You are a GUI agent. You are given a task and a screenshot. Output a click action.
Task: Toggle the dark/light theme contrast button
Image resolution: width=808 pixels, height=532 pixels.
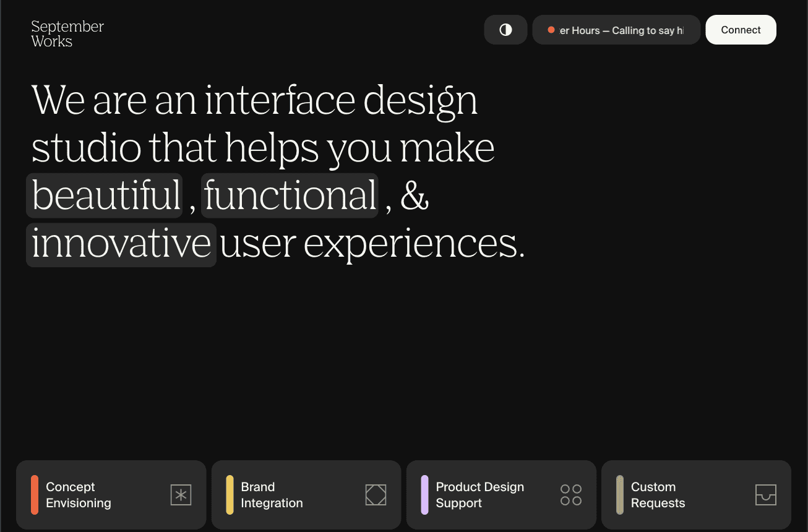(505, 30)
